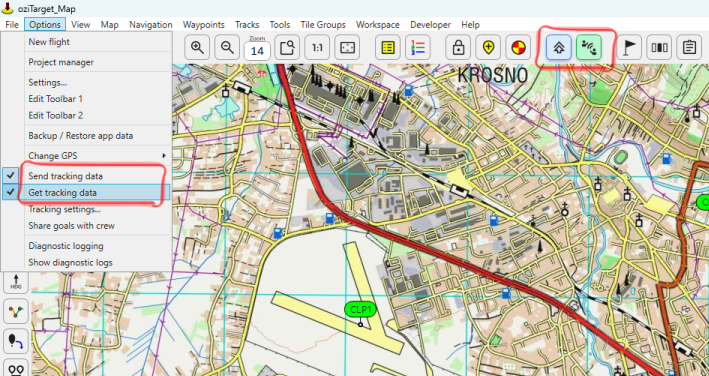Click the zoom-to-window magnifier icon
The image size is (709, 376).
click(x=287, y=47)
